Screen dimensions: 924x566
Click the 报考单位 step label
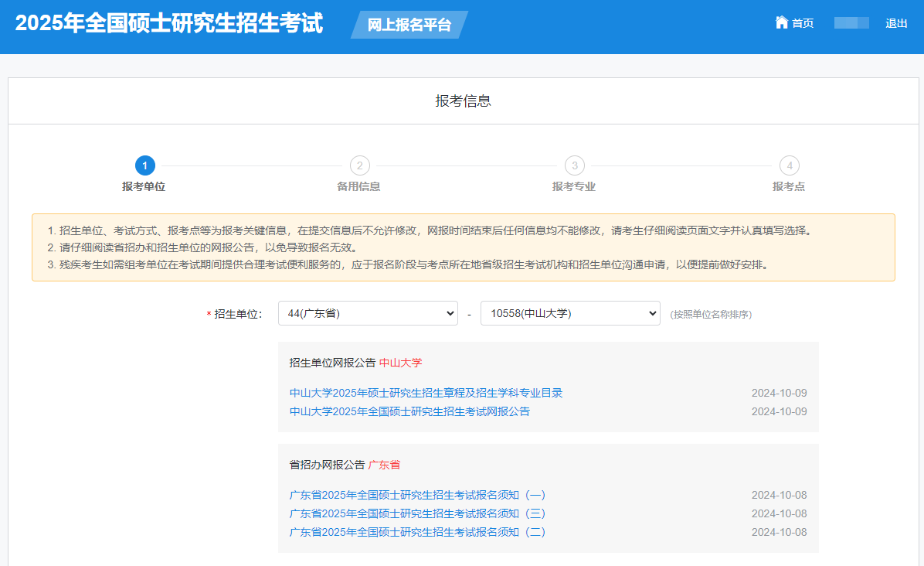click(144, 186)
